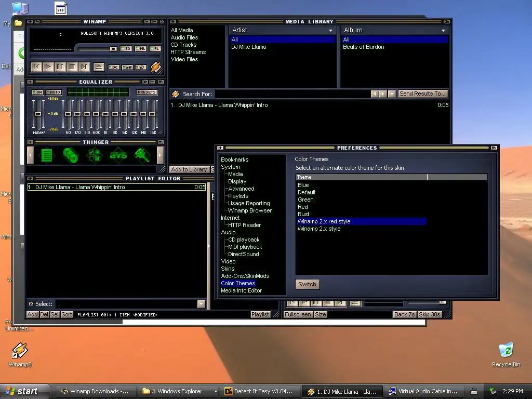532x399 pixels.
Task: Toggle repeat button in Winamp
Action: 141,67
